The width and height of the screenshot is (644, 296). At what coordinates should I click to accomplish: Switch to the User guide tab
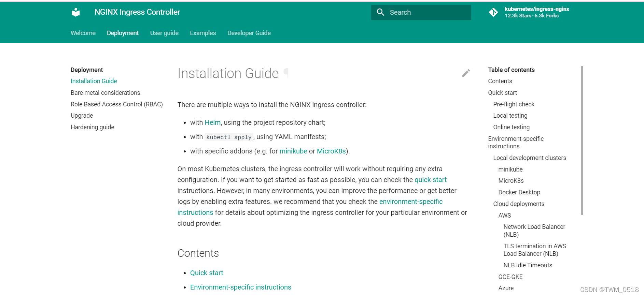164,33
